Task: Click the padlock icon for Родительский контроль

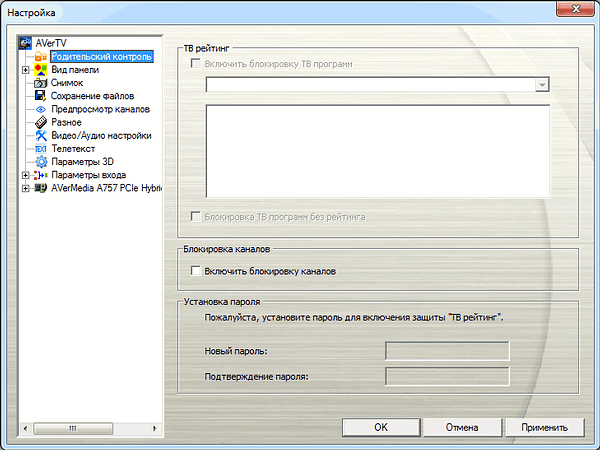Action: click(41, 57)
